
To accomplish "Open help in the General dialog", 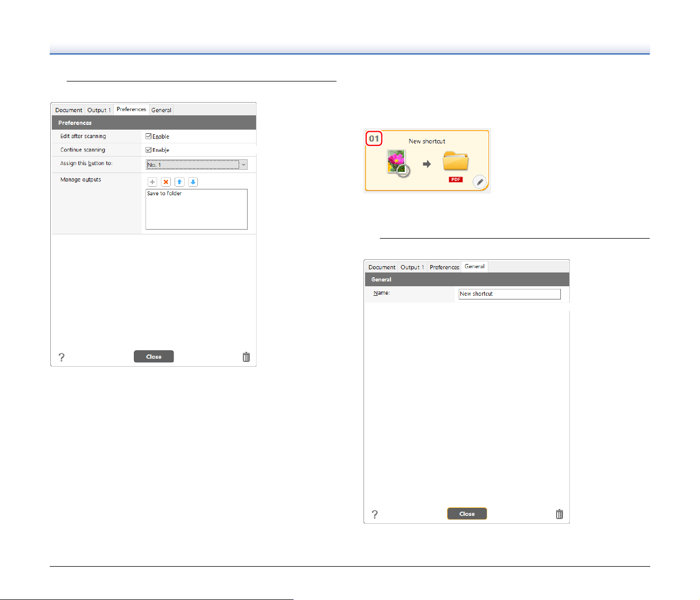I will (x=375, y=514).
